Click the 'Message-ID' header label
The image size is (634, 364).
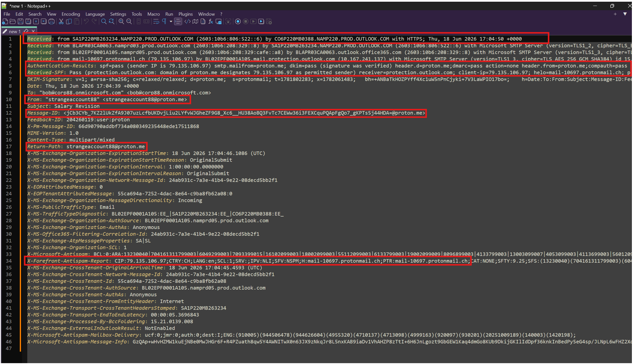[44, 113]
